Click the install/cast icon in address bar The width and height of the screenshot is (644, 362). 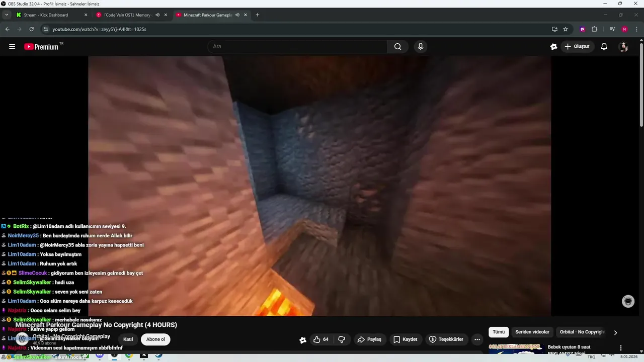[x=554, y=29]
